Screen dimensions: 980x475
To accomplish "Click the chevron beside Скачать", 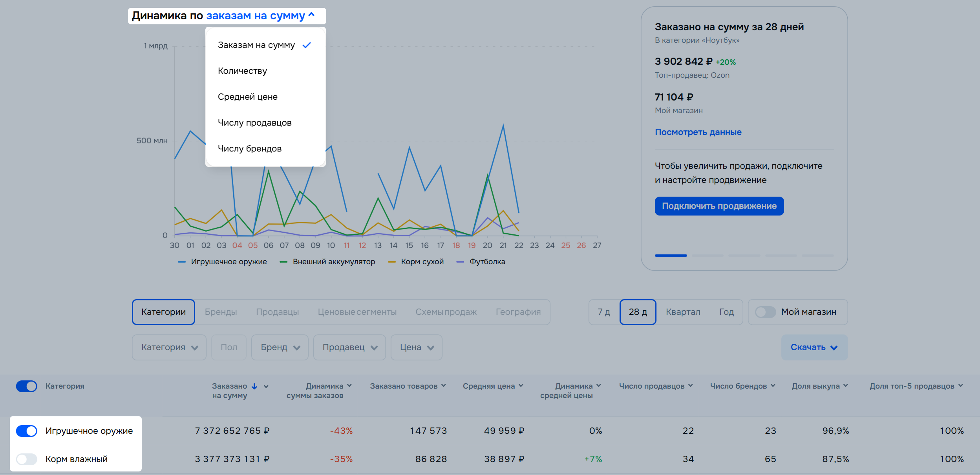I will point(834,348).
